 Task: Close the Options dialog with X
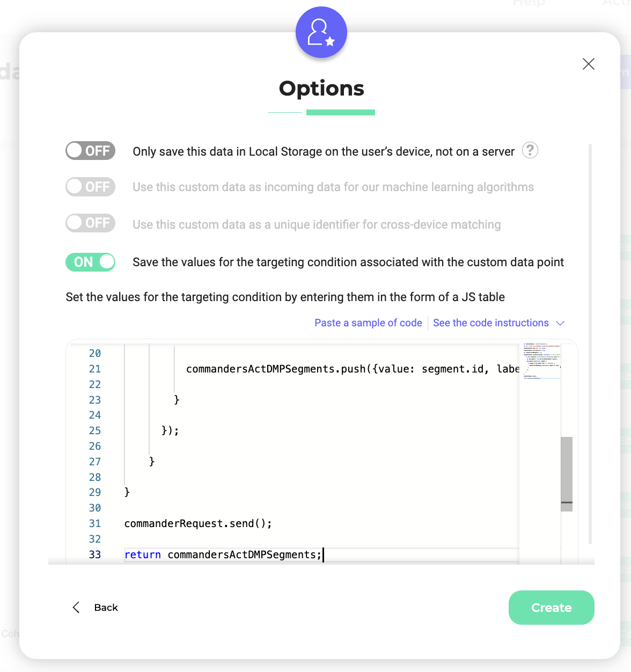click(x=589, y=64)
